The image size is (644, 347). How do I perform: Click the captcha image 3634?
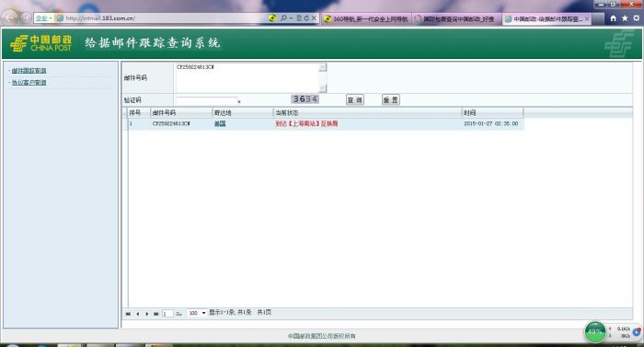(x=305, y=99)
